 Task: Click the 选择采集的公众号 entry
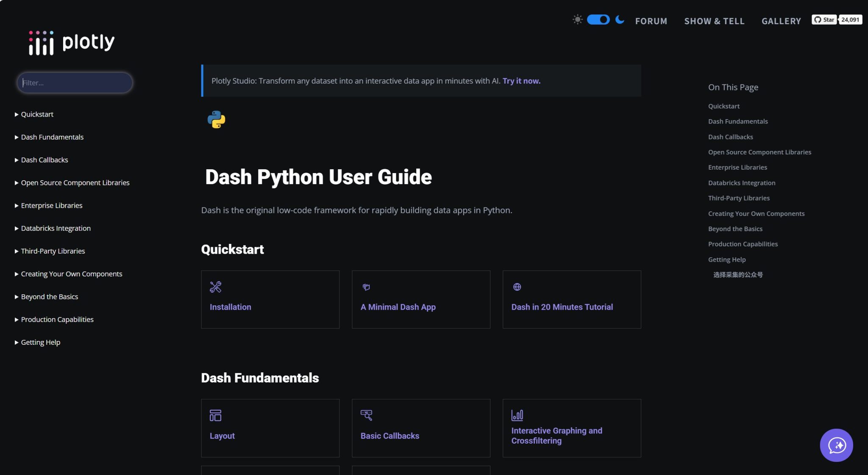point(737,275)
